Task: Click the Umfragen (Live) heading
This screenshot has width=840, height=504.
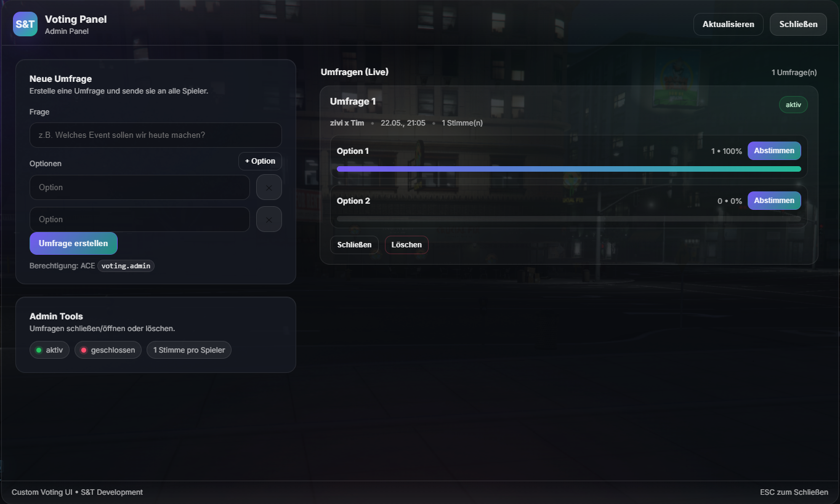Action: (x=355, y=72)
